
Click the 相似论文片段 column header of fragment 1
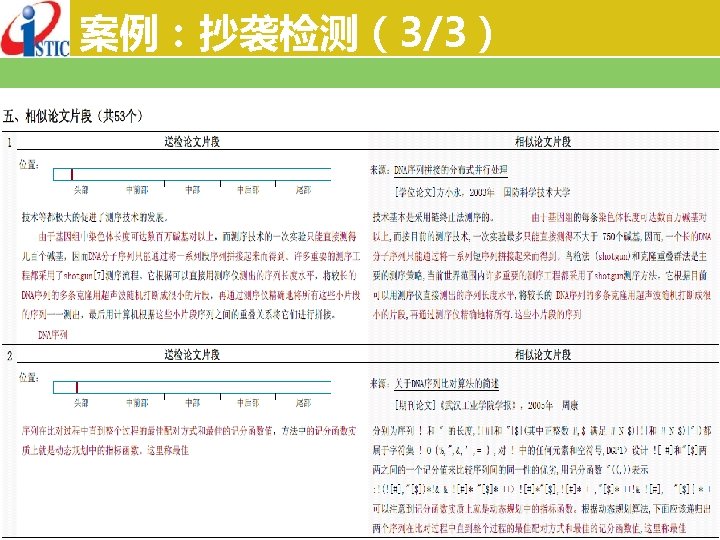[x=543, y=141]
